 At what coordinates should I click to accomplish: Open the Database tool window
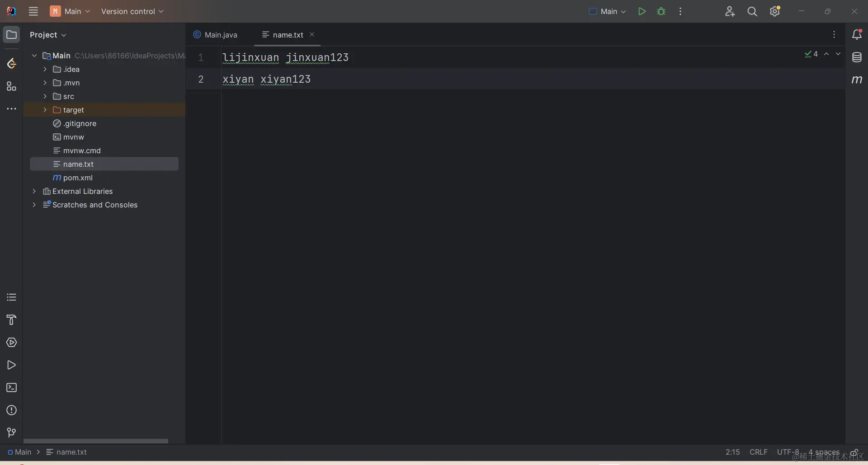(x=857, y=57)
